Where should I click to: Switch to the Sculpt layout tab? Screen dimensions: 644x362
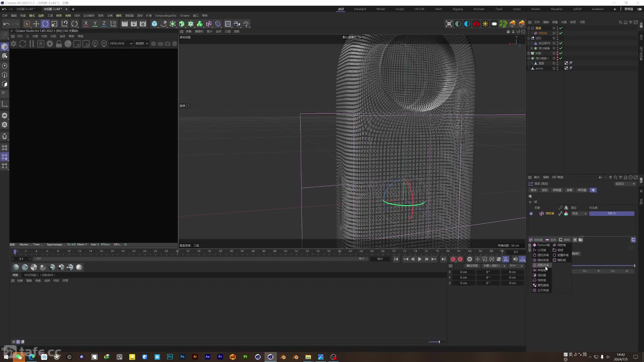click(399, 9)
